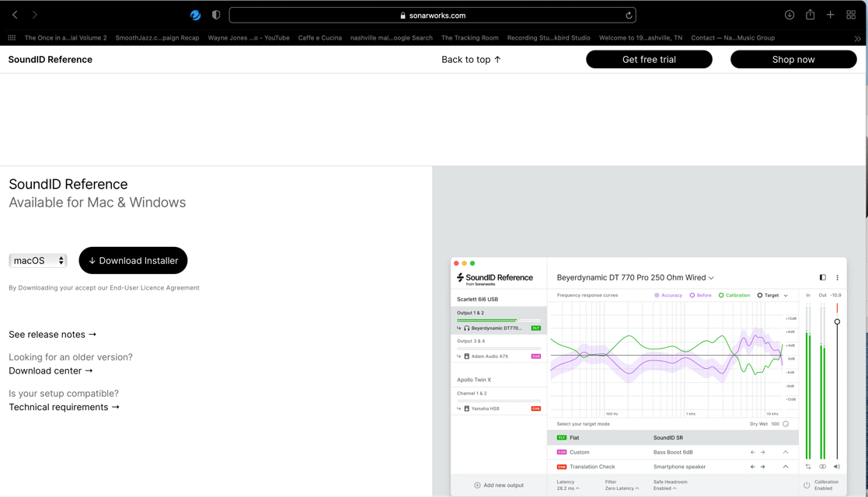
Task: Click previous arrow on Translation Check row
Action: (x=752, y=467)
